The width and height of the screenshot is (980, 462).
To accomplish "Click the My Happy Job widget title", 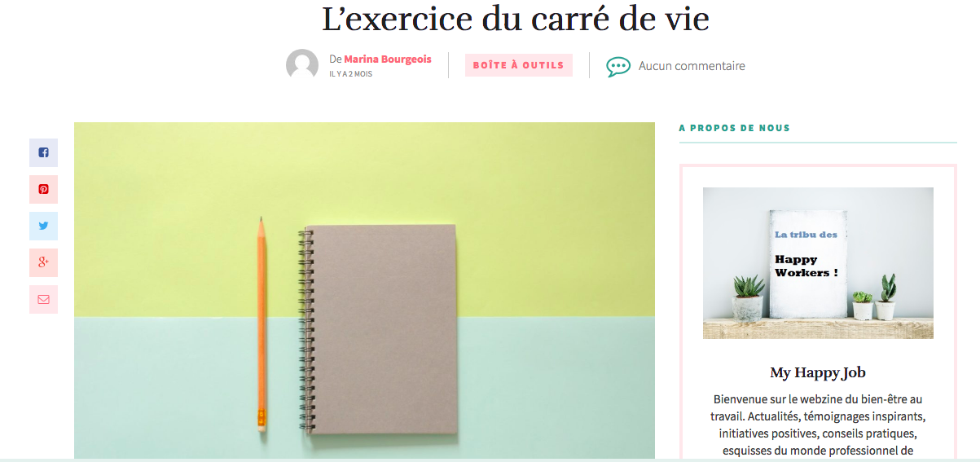I will point(818,372).
